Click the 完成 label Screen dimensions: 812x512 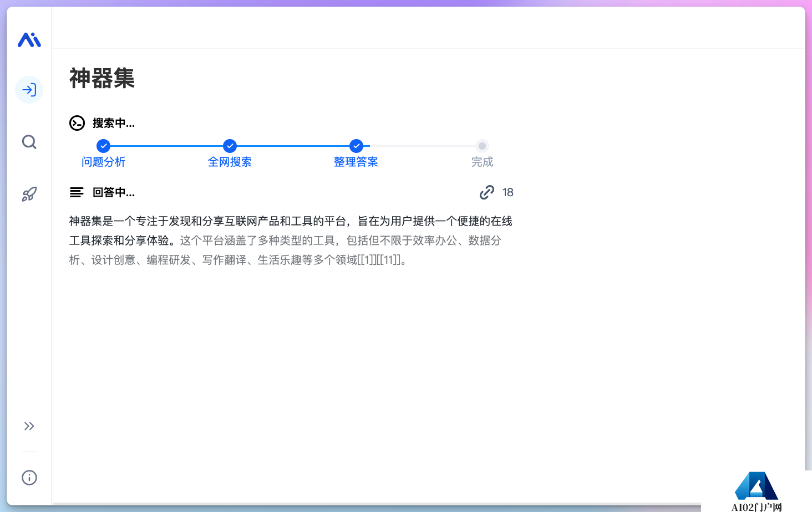[482, 162]
